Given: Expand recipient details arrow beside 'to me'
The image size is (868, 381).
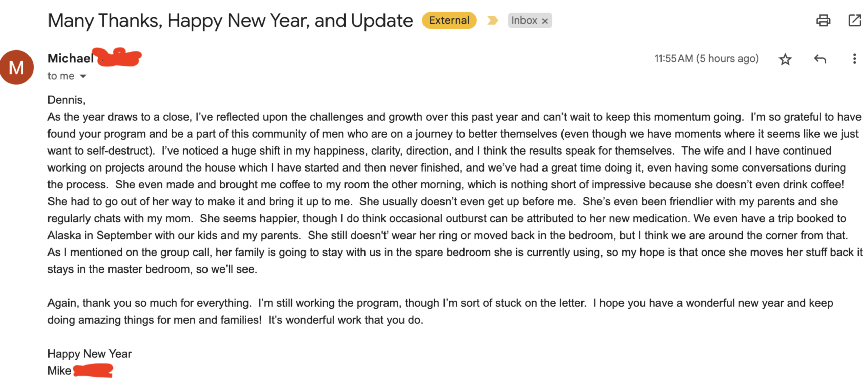Looking at the screenshot, I should coord(83,76).
